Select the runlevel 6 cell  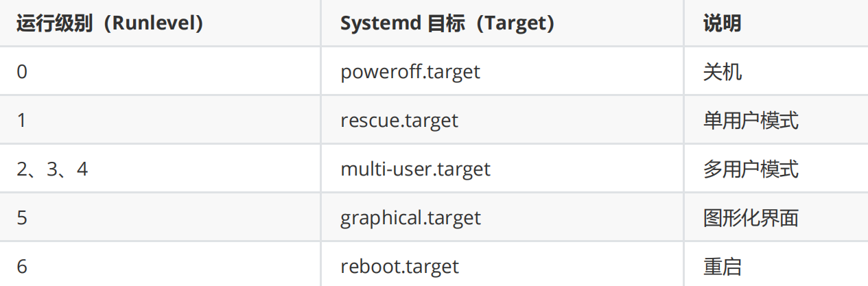pos(22,266)
